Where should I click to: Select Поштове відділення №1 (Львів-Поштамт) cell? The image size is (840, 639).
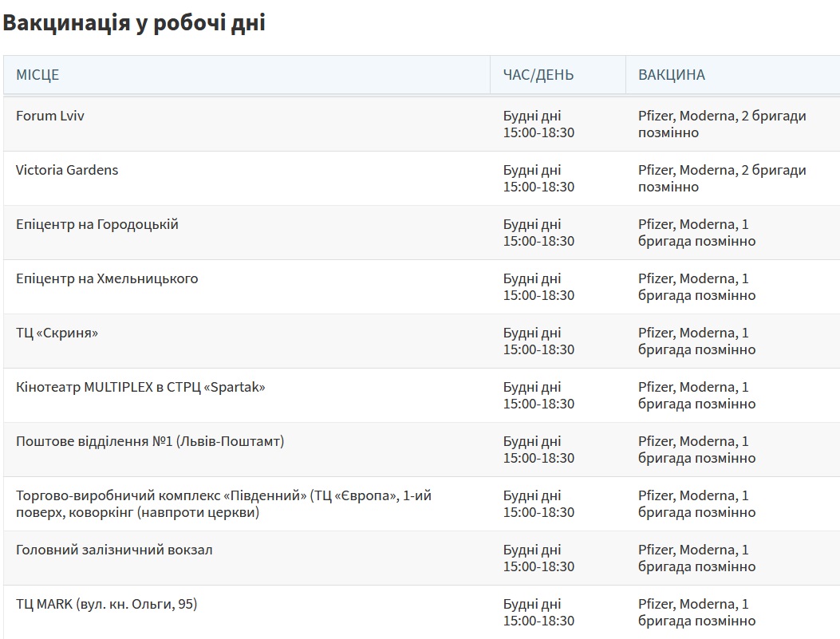[x=150, y=441]
